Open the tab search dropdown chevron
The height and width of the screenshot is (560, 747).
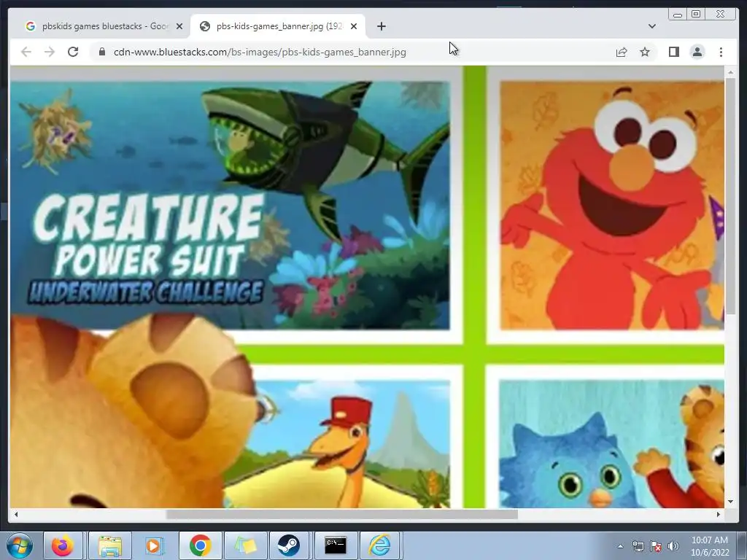pos(651,26)
